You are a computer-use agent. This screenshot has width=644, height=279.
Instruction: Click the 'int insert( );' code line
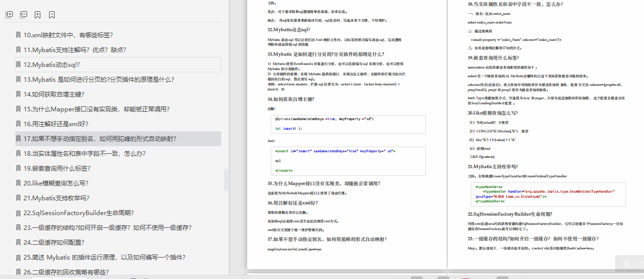[289, 128]
